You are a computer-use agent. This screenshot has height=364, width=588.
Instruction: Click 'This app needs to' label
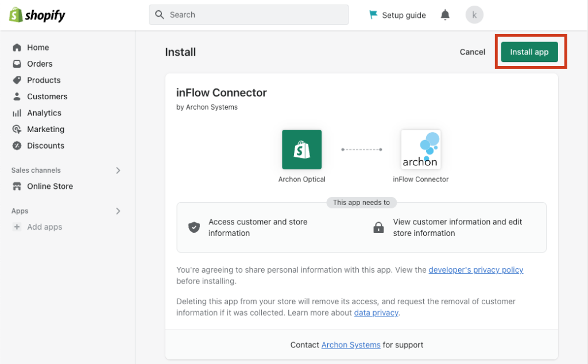362,203
